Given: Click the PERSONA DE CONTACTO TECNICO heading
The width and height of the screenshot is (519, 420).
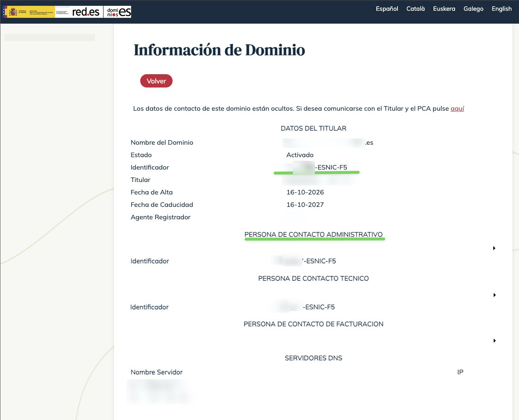Looking at the screenshot, I should coord(313,279).
